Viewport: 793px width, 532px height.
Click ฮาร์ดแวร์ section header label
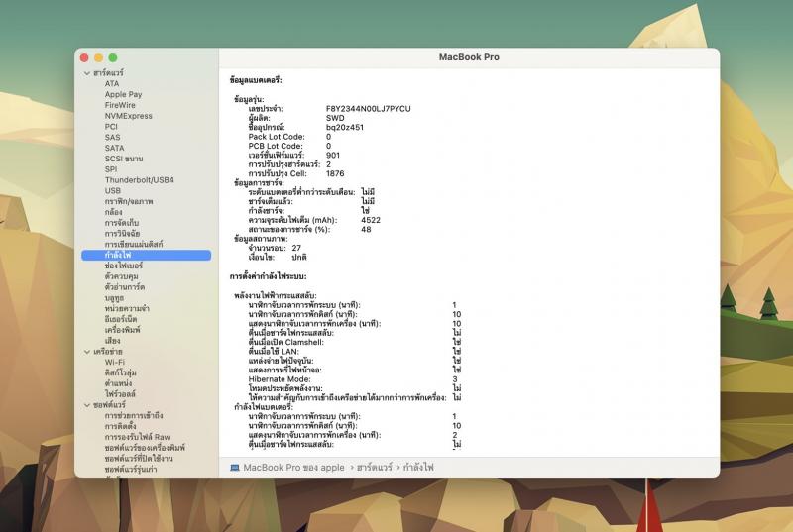coord(108,73)
